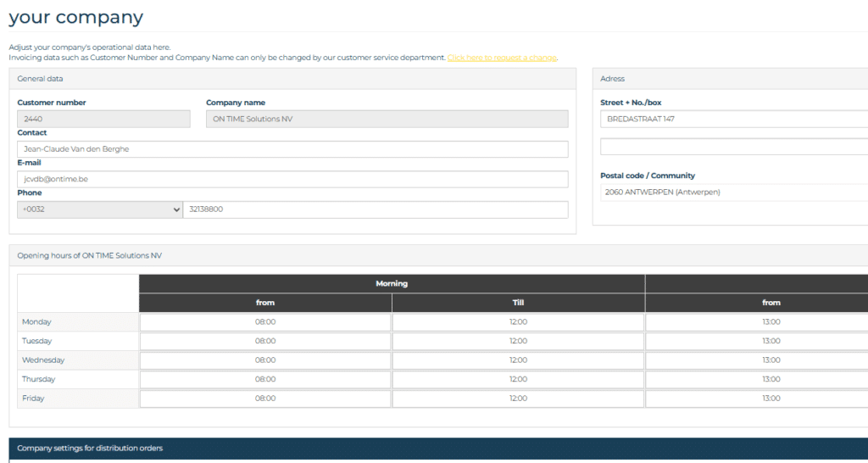Edit Friday morning from time
This screenshot has height=463, width=868.
point(265,399)
